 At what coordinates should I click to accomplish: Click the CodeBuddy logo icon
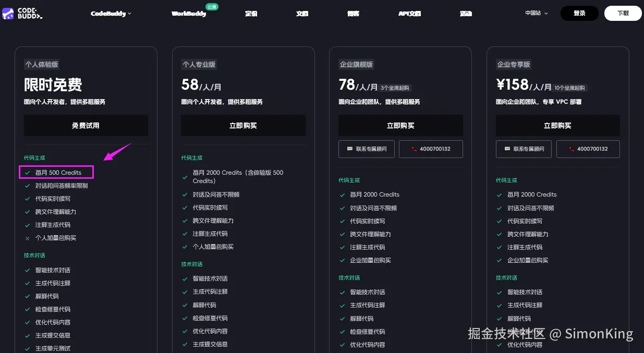tap(8, 14)
